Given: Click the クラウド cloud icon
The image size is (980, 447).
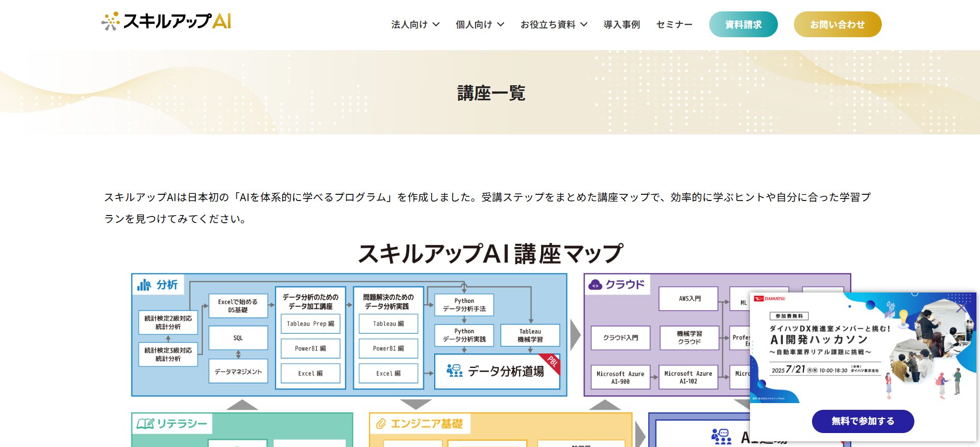Looking at the screenshot, I should pyautogui.click(x=595, y=285).
